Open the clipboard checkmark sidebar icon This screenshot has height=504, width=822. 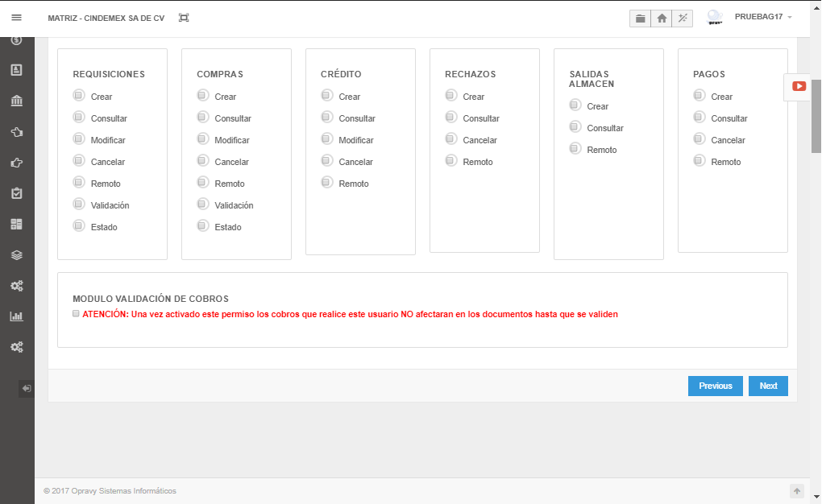(x=16, y=193)
